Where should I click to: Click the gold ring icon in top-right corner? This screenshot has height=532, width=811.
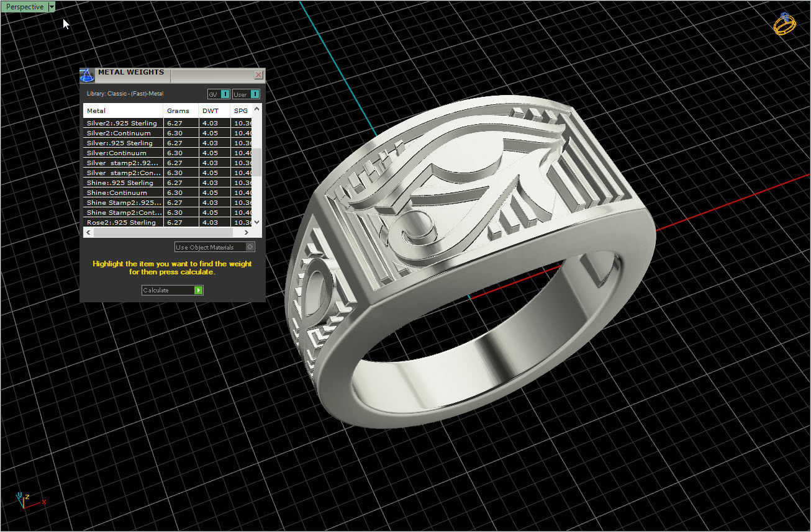(784, 24)
